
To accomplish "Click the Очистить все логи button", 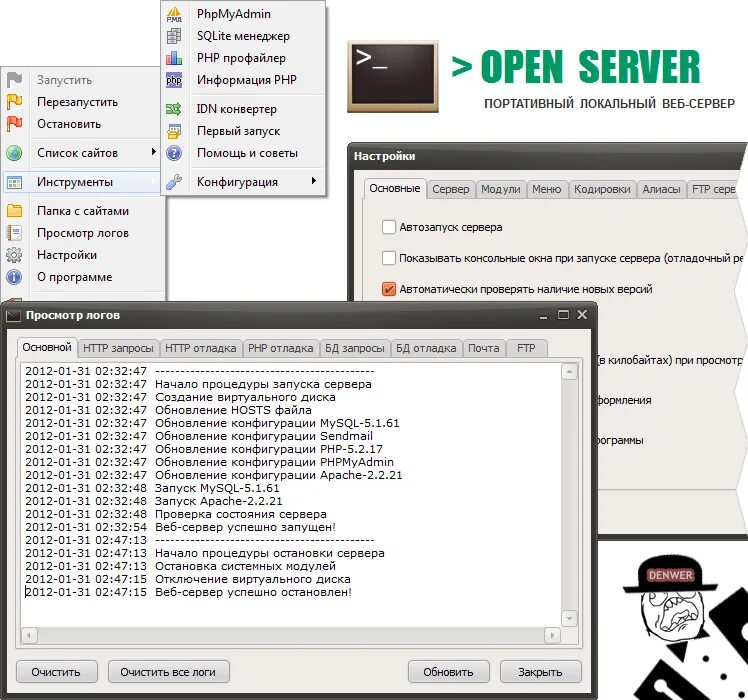I will 168,672.
